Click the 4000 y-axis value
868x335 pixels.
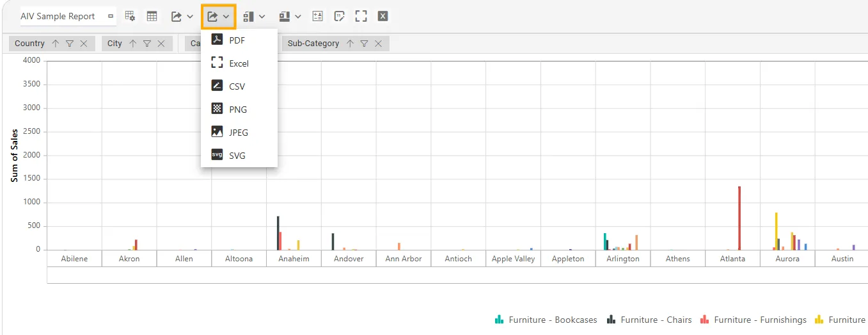coord(32,61)
